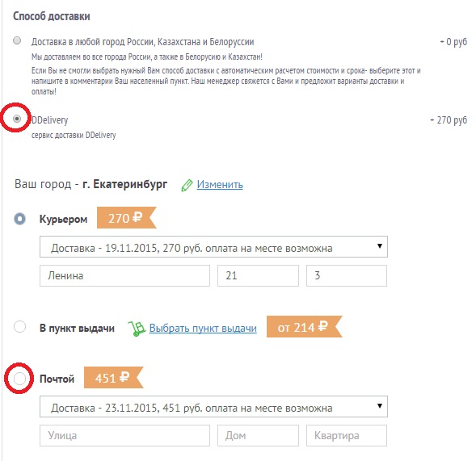Image resolution: width=476 pixels, height=461 pixels.
Task: Select the DDelivery radio button
Action: tap(17, 119)
